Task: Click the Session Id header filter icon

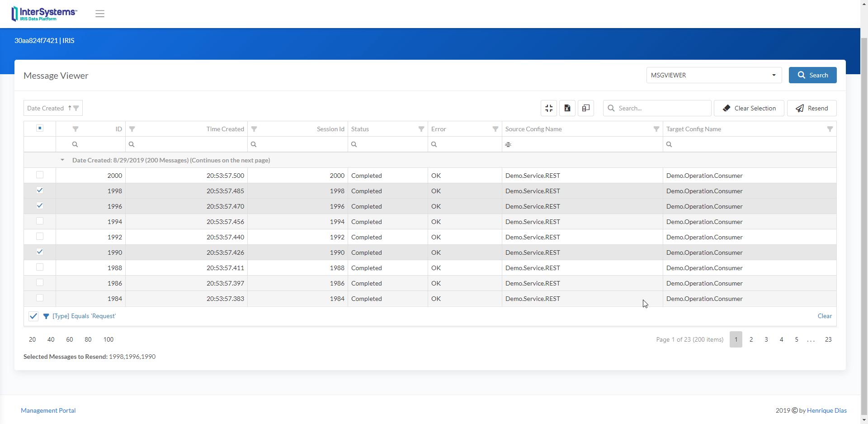Action: click(254, 129)
